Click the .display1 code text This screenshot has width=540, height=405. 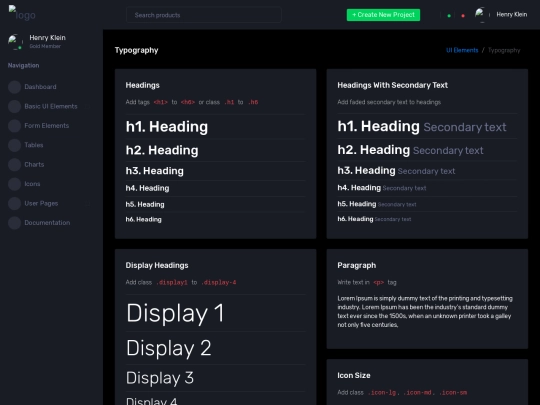tap(172, 282)
